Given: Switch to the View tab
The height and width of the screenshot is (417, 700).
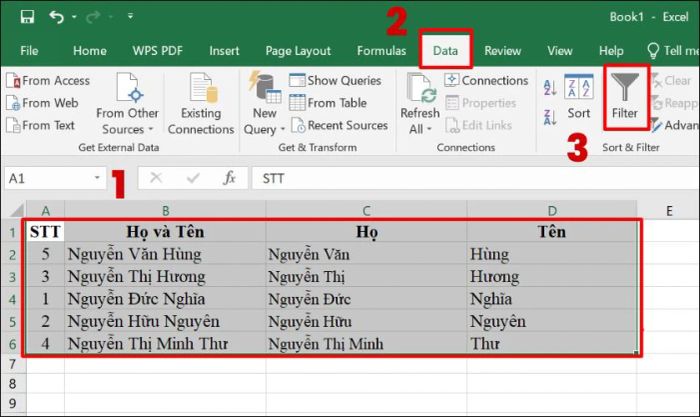Looking at the screenshot, I should click(x=560, y=50).
